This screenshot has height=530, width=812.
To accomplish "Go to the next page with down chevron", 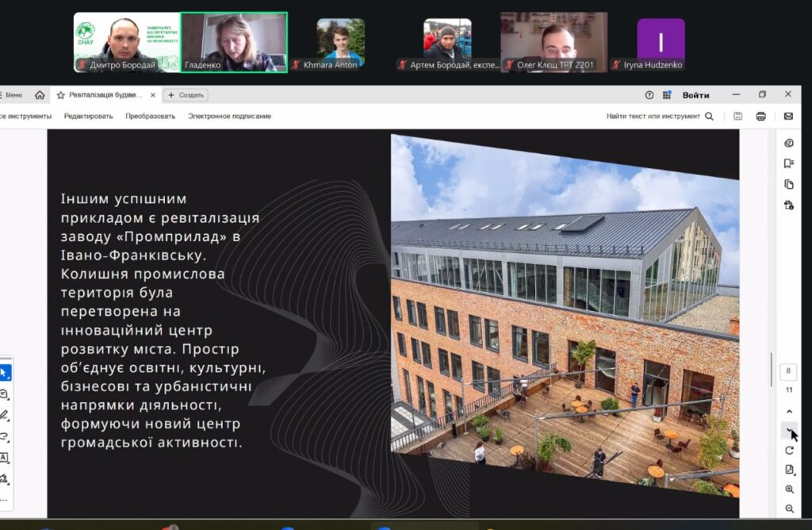I will [x=789, y=431].
